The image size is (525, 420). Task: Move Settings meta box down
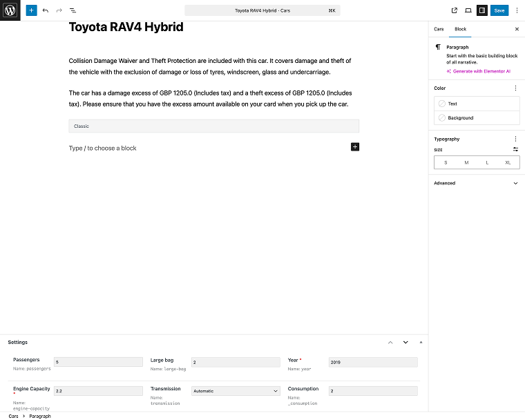tap(405, 343)
